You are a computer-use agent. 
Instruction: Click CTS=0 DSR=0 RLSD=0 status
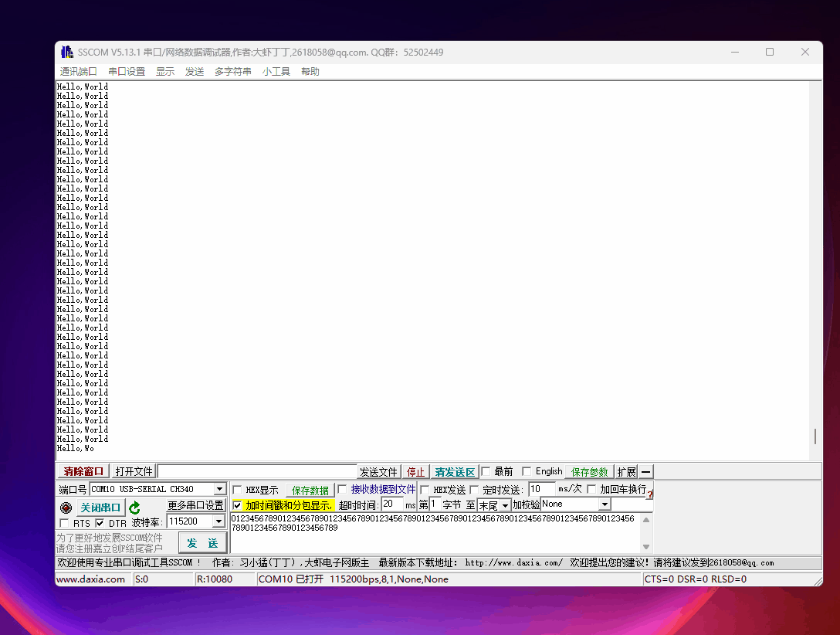pyautogui.click(x=696, y=579)
